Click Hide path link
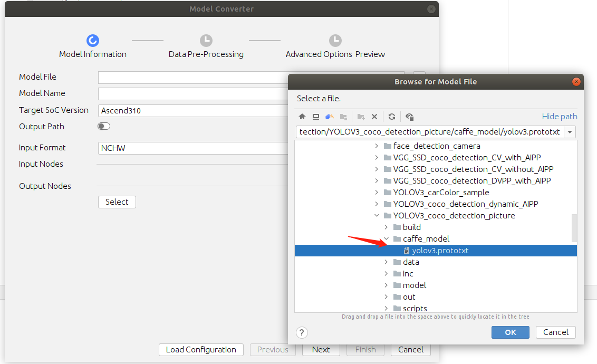597x364 pixels. [560, 117]
